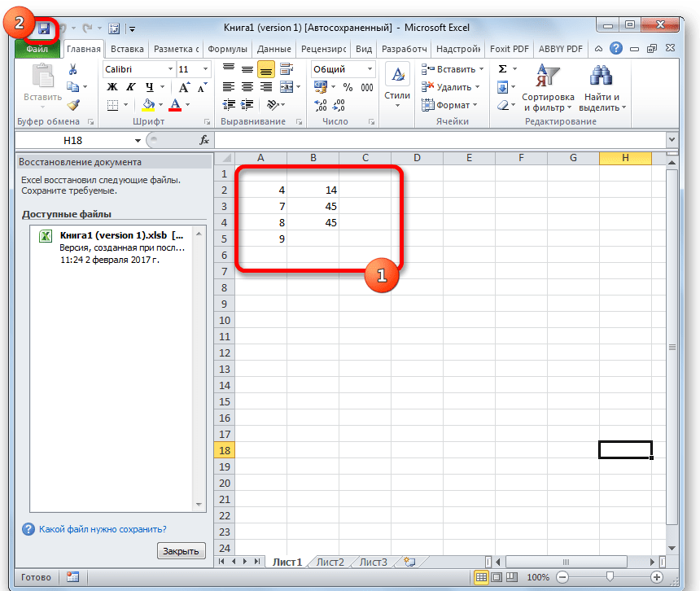The height and width of the screenshot is (591, 700).
Task: Select the Format Painter brush icon
Action: point(73,105)
